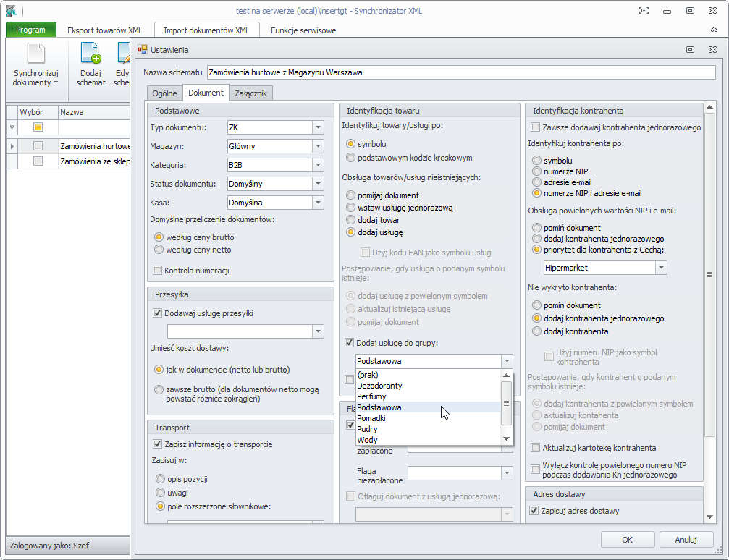Collapse the ribbon with the chevron arrow

[x=714, y=30]
